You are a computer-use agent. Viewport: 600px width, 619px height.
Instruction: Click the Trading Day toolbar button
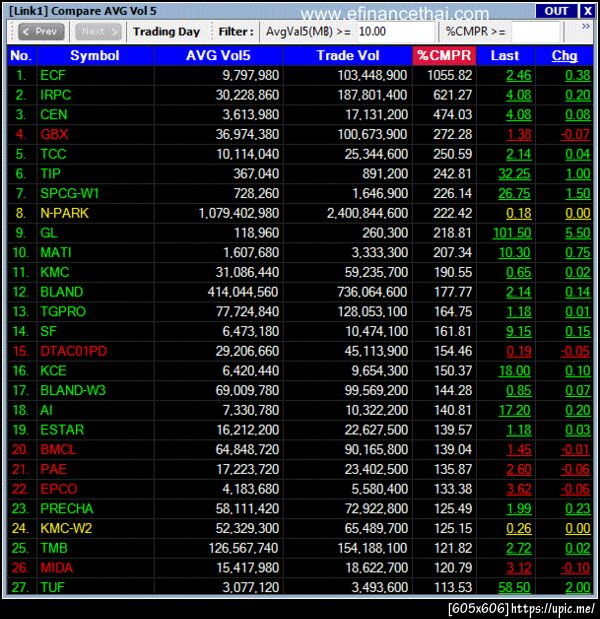pos(166,32)
